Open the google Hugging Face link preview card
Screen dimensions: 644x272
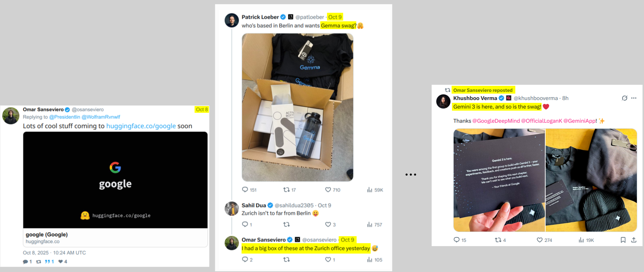[115, 189]
